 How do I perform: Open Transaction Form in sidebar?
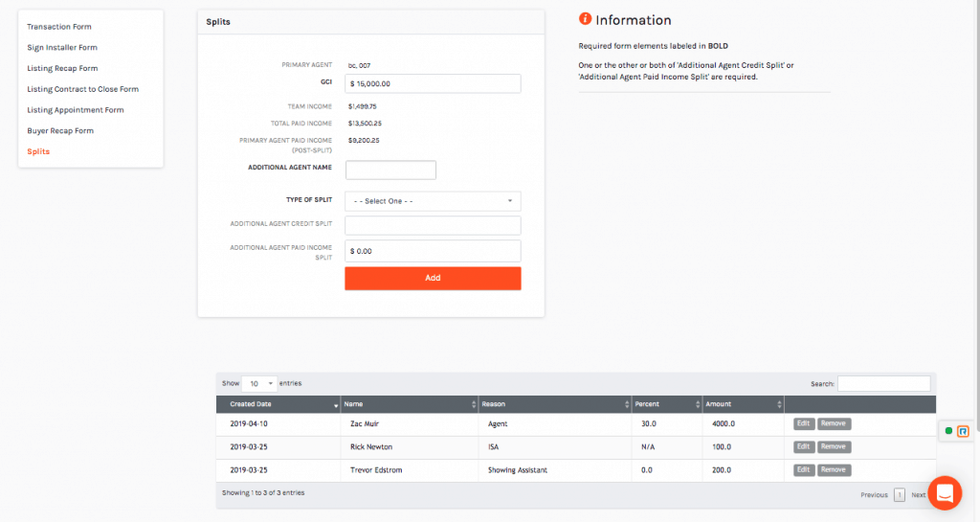tap(58, 27)
